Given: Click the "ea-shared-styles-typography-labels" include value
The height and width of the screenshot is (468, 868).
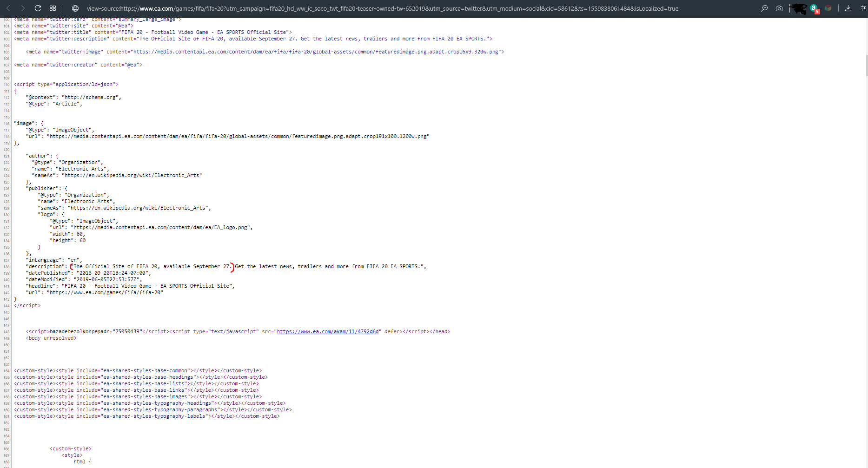Looking at the screenshot, I should click(x=154, y=416).
